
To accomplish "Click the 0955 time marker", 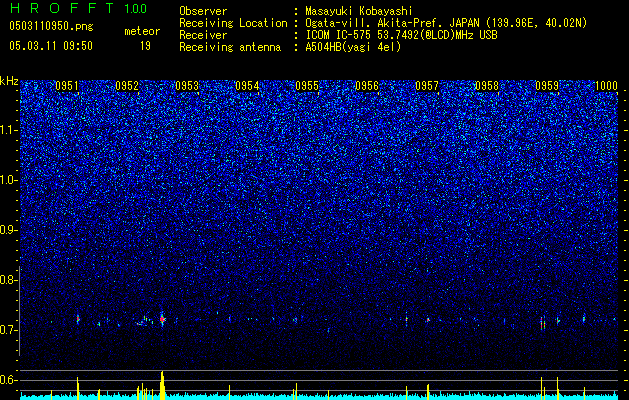I will coord(307,86).
